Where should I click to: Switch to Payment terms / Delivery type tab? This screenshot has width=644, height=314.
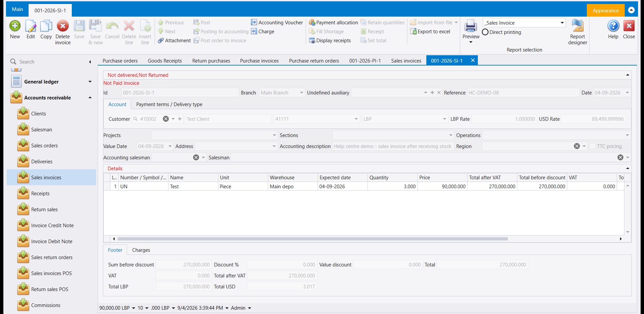point(169,104)
